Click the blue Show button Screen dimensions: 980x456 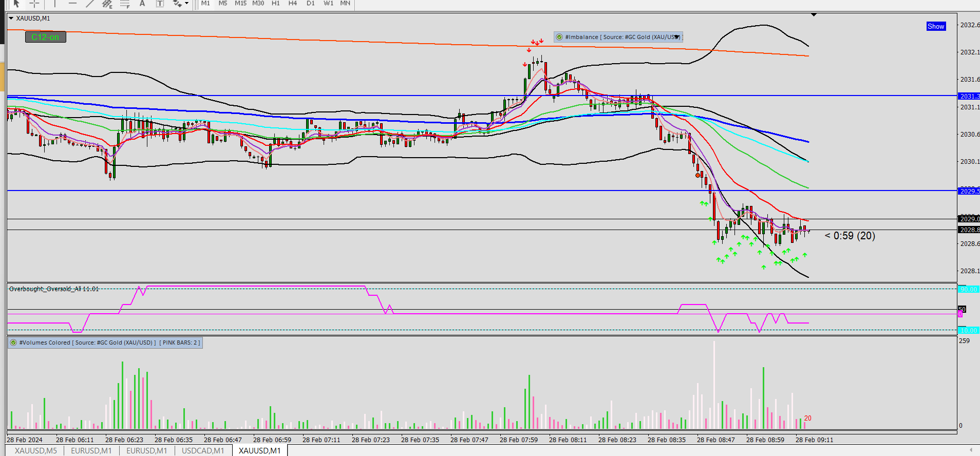[936, 26]
